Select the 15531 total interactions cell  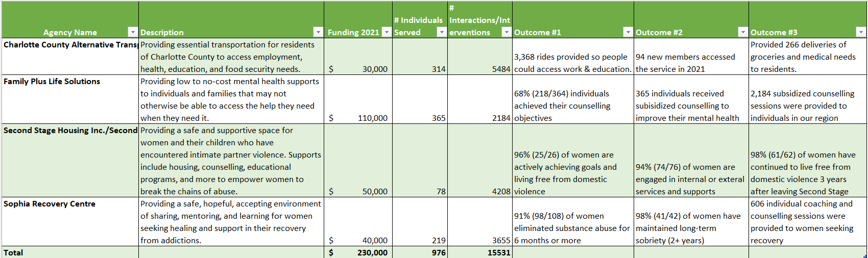480,252
